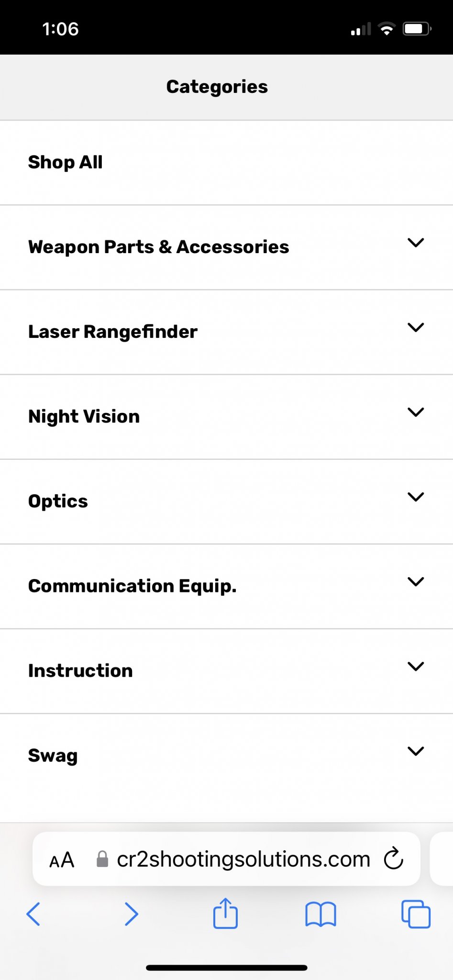
Task: Open the Optics category link
Action: pyautogui.click(x=58, y=501)
